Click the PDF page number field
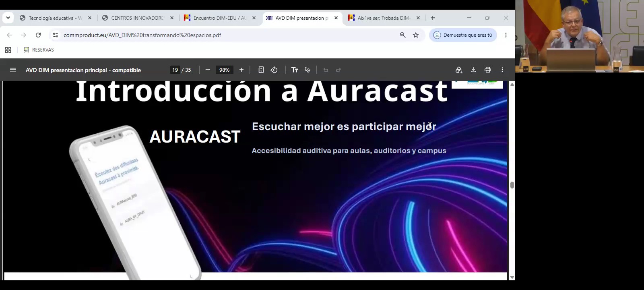This screenshot has height=290, width=644. (175, 70)
